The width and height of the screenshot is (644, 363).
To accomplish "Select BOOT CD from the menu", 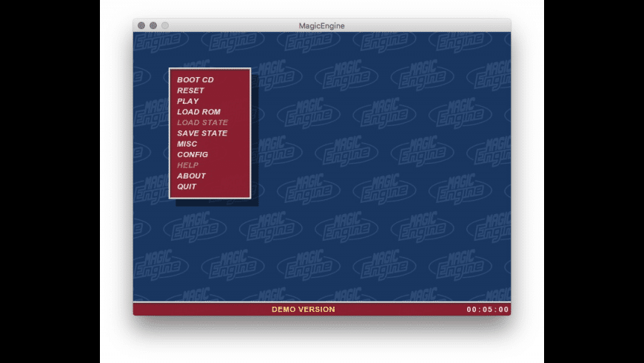I will tap(195, 80).
